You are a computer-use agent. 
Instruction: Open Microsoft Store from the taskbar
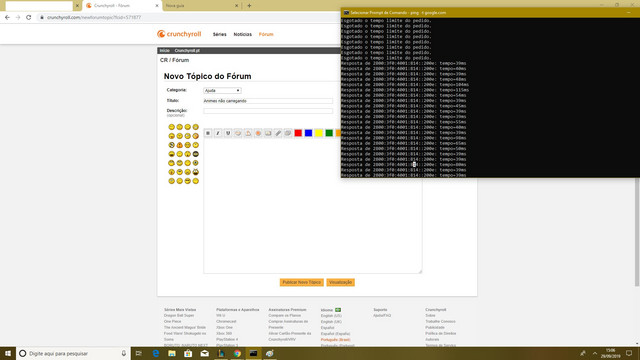188,353
